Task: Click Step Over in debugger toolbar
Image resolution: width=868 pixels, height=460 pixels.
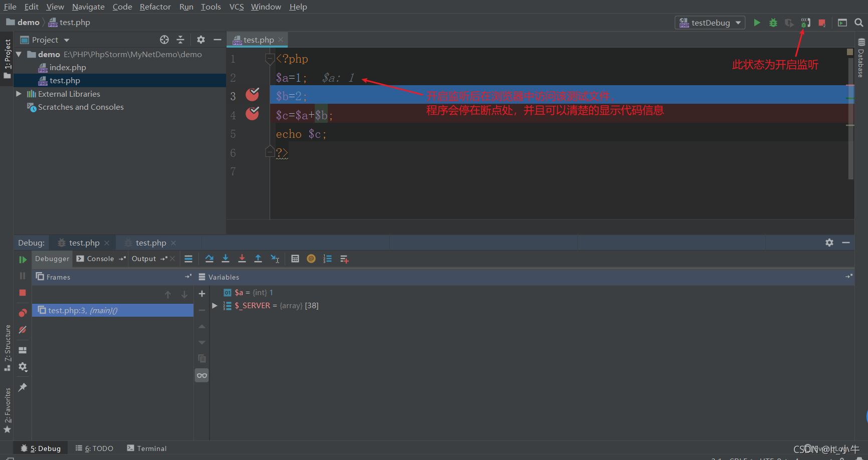Action: click(x=209, y=259)
